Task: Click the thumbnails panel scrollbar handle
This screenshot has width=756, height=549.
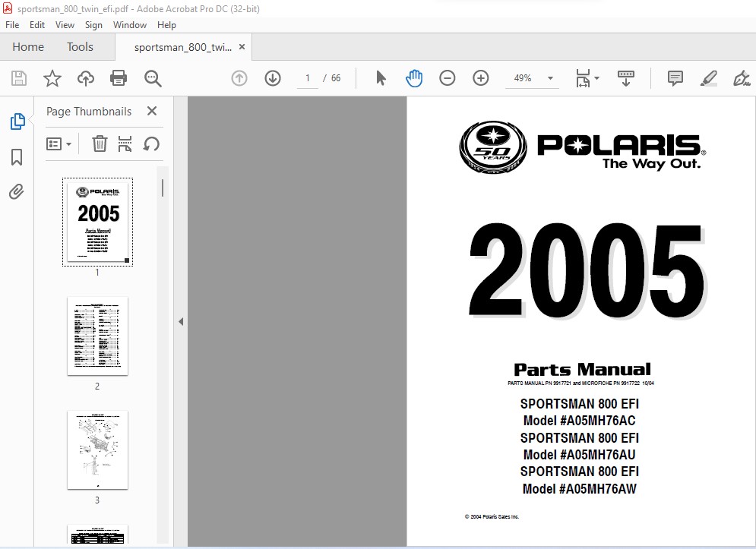Action: coord(163,188)
